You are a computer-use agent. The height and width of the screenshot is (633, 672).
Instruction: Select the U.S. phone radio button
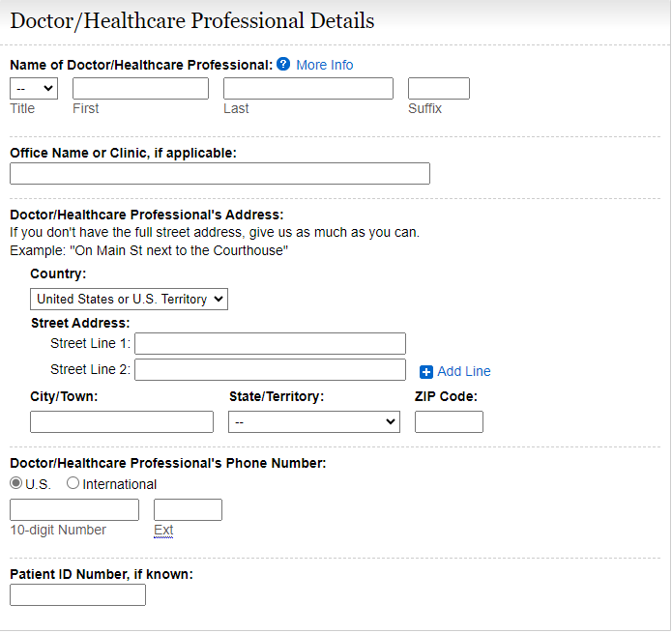coord(16,483)
